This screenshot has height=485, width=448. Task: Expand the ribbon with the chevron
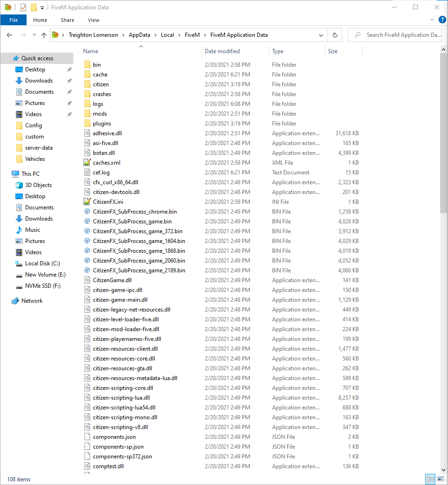(x=432, y=20)
